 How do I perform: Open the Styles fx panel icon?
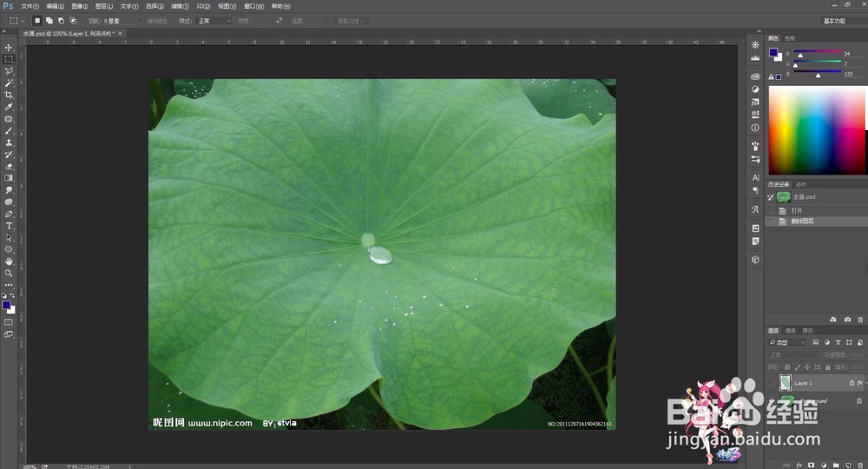click(x=755, y=102)
